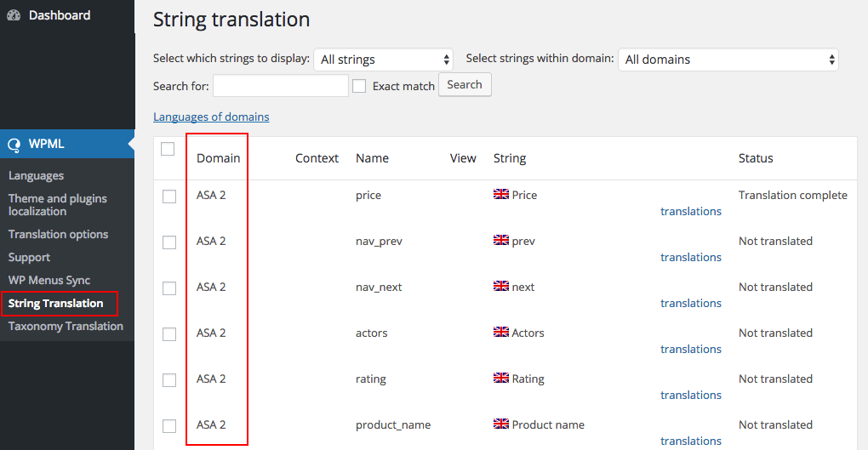Click the ASA 2 domain in price row
This screenshot has height=450, width=868.
tap(211, 195)
